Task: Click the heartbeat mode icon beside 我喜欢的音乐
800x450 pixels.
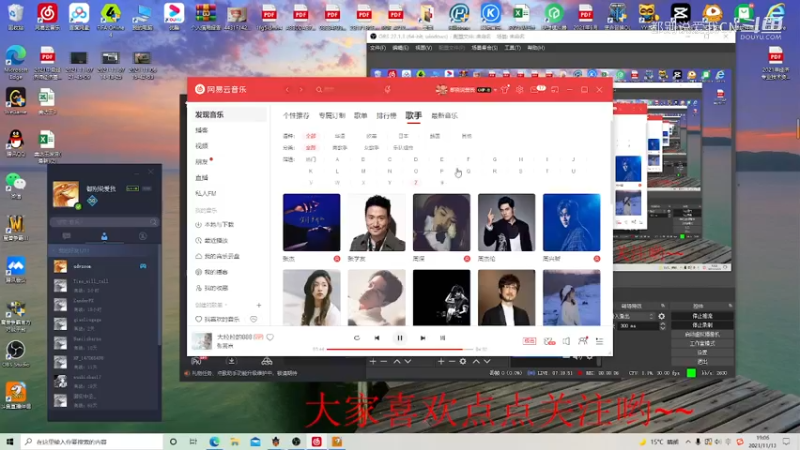Action: click(x=254, y=319)
